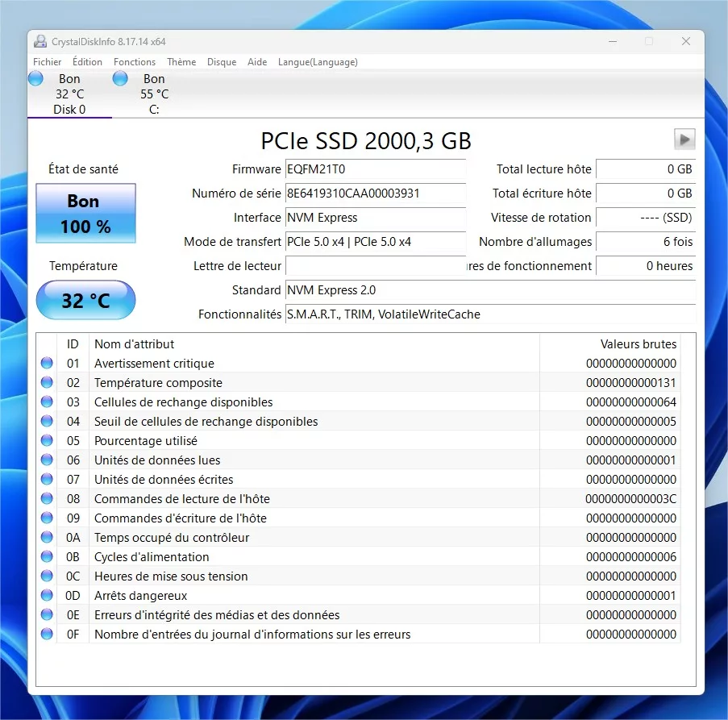Open the Disque menu

222,62
